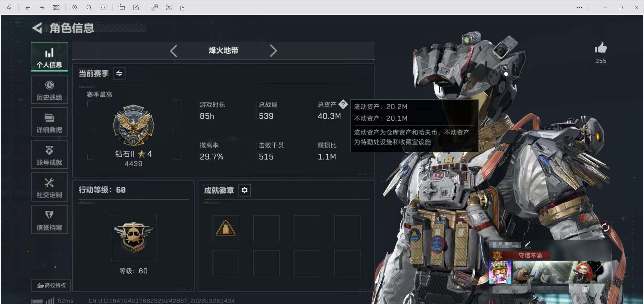Viewport: 644px width, 304px height.
Task: Click the 不动资产 20.1M tooltip line
Action: [x=381, y=118]
